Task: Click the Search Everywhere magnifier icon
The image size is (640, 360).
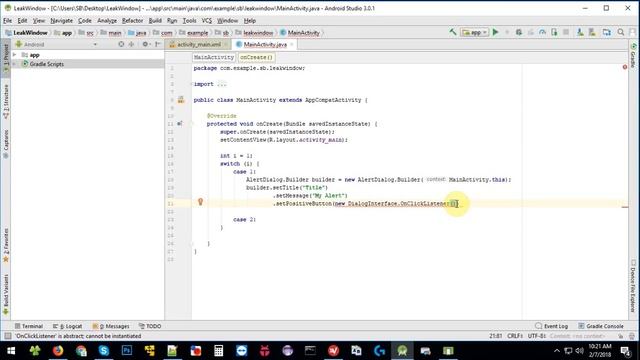Action: pos(621,32)
